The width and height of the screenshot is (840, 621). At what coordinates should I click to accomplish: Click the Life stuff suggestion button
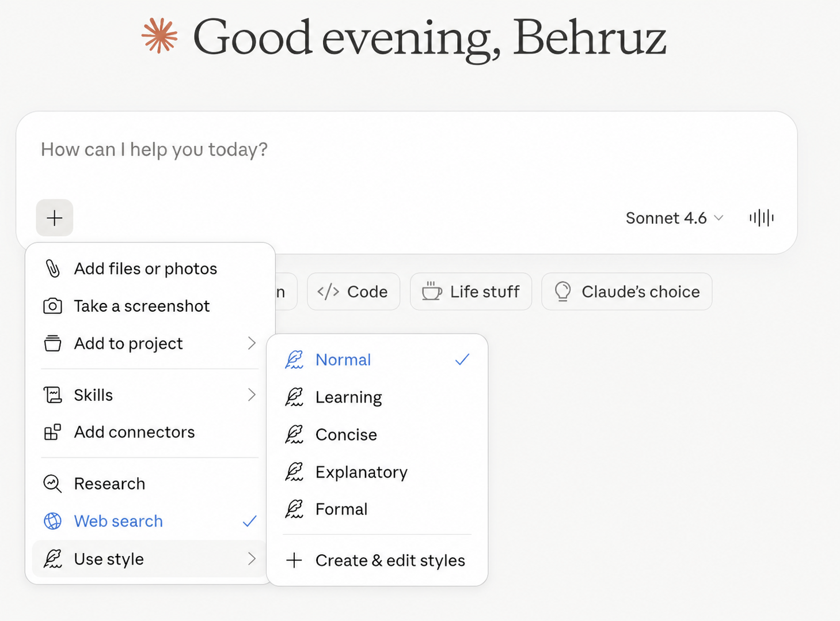pos(471,291)
